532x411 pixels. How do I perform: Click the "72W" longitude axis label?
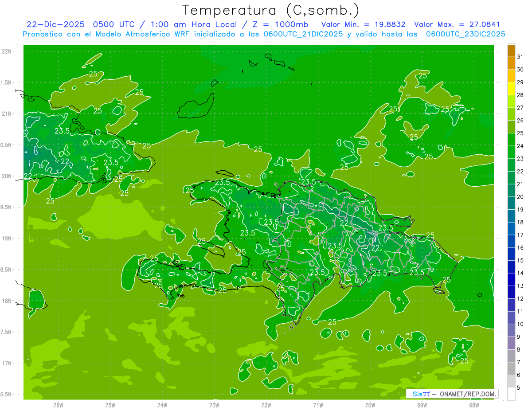tap(266, 405)
